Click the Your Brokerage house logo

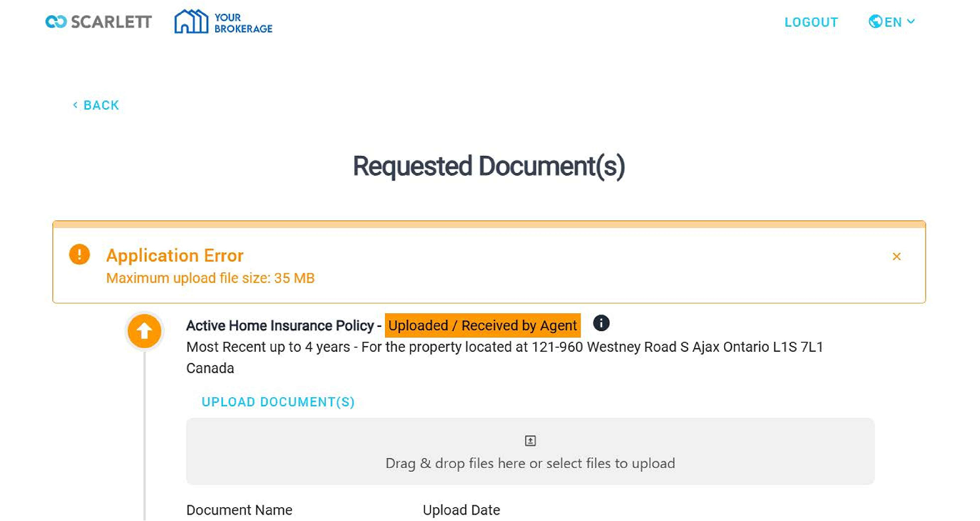(190, 22)
